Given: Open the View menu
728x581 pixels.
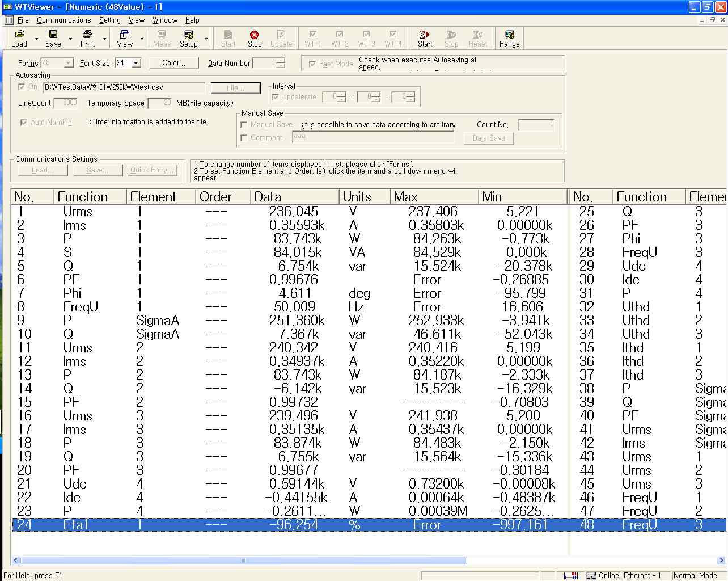Looking at the screenshot, I should 136,20.
